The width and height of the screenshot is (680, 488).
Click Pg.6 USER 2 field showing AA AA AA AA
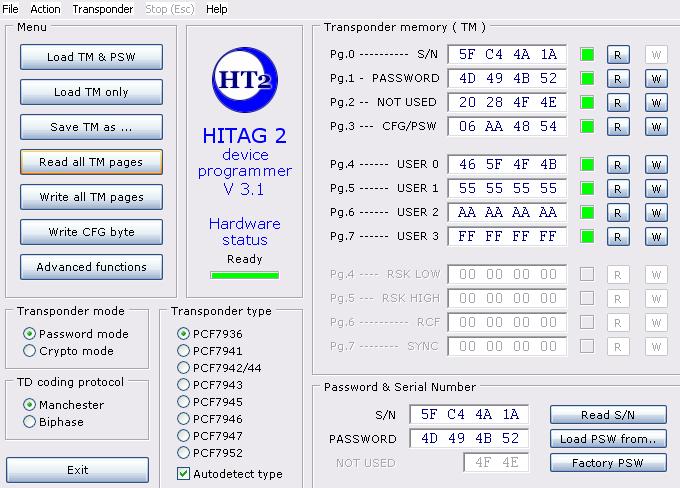click(507, 212)
